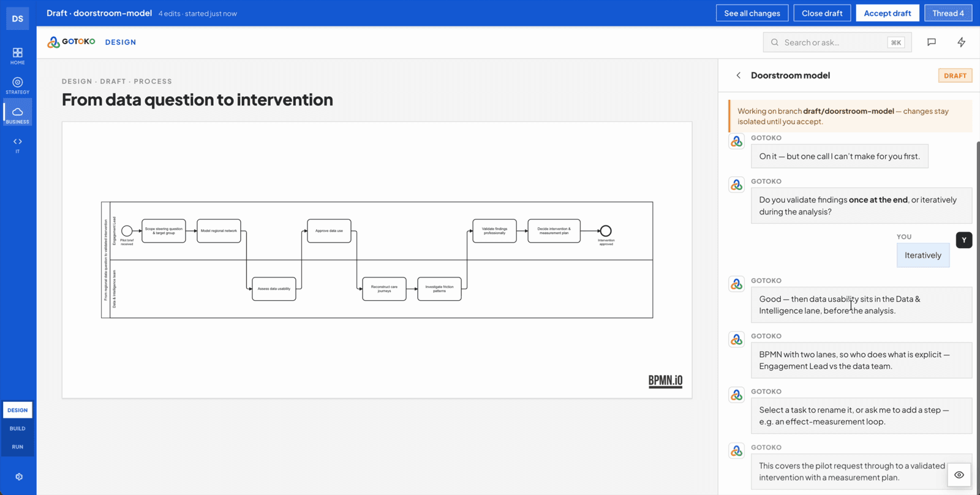The width and height of the screenshot is (980, 495).
Task: Select the Design mode tab
Action: click(x=18, y=410)
